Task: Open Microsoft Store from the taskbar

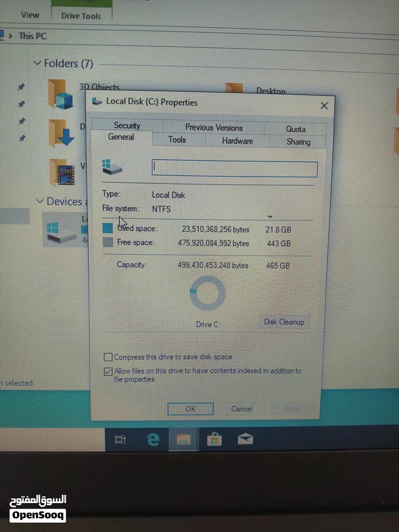Action: 214,440
